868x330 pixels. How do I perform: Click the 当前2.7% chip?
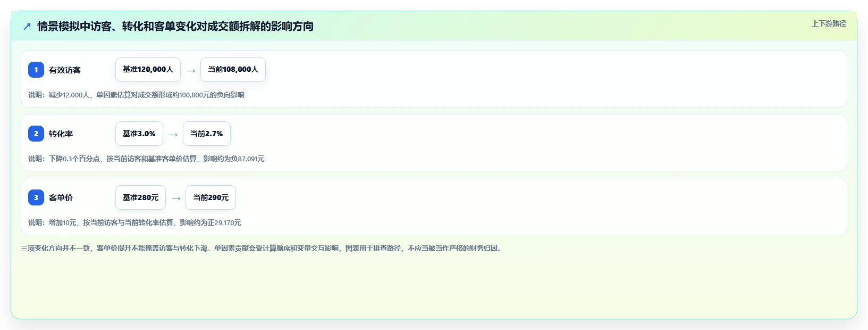207,134
